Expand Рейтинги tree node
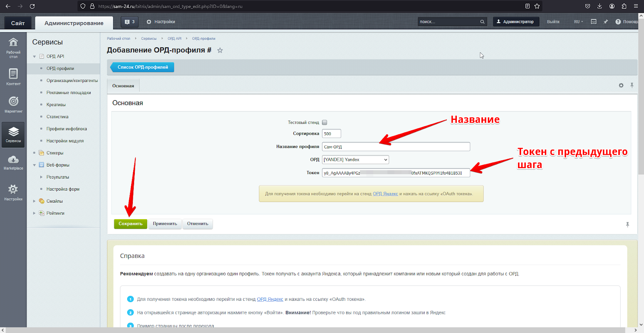644x333 pixels. [34, 213]
